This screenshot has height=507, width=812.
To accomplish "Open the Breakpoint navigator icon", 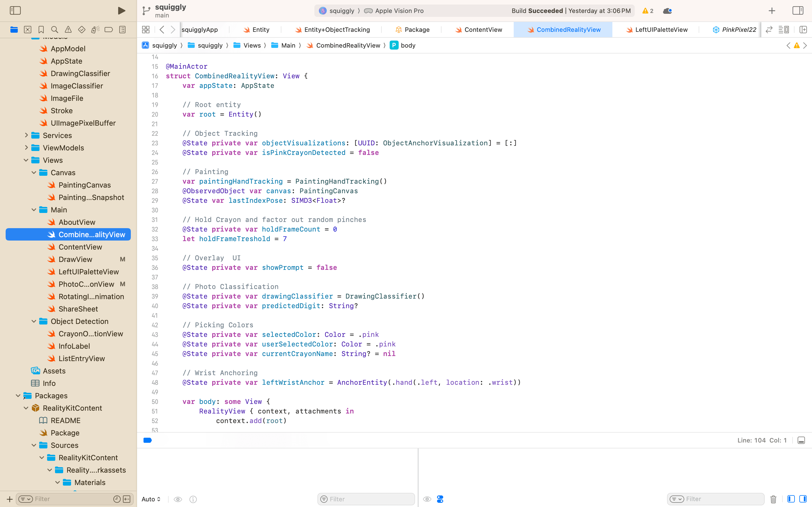I will (108, 30).
